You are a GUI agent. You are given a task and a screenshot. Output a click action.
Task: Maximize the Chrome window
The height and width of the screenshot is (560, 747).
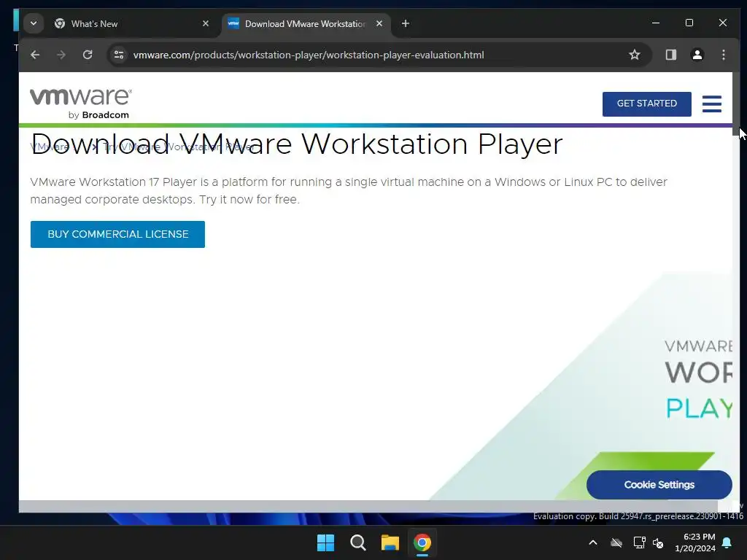(x=689, y=23)
